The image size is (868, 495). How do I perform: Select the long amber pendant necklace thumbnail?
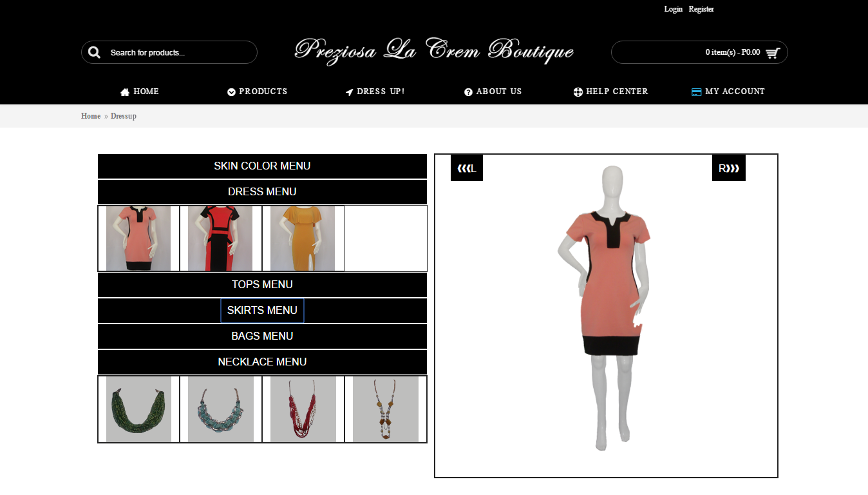(x=386, y=409)
